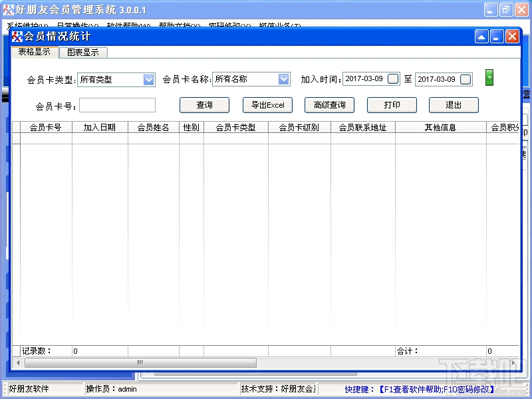Minimize the 会员情况统计 window
The image size is (532, 399).
pos(497,37)
